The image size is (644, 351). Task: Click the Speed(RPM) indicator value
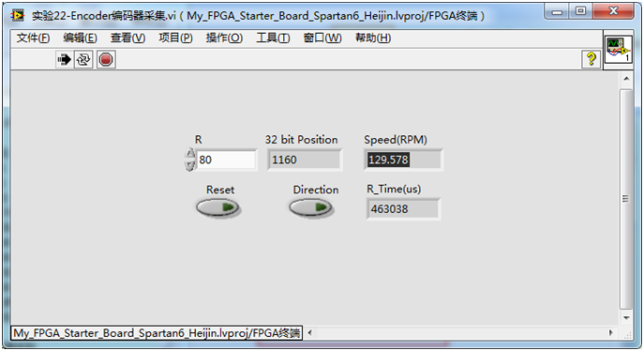(x=388, y=160)
